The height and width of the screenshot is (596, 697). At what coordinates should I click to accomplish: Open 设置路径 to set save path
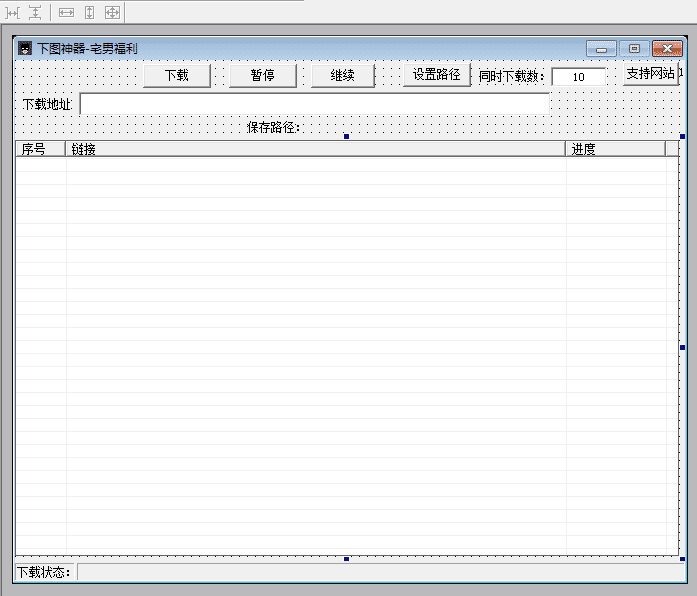[436, 75]
